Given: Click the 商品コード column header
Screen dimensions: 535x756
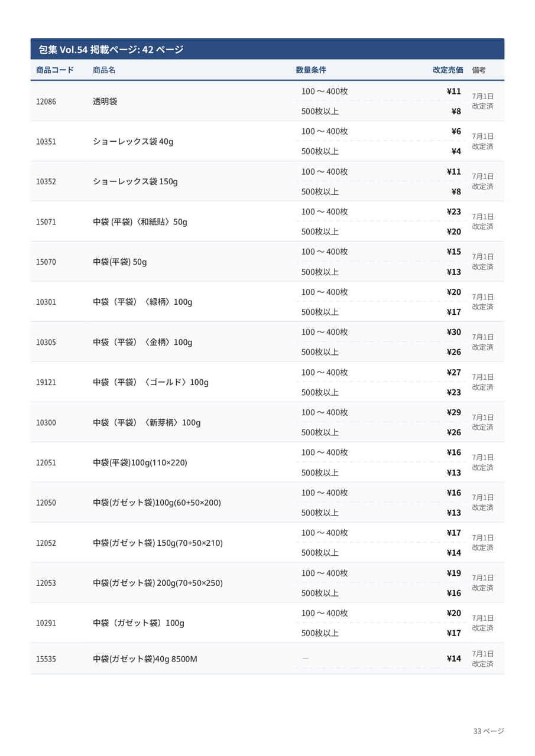Looking at the screenshot, I should (x=55, y=70).
